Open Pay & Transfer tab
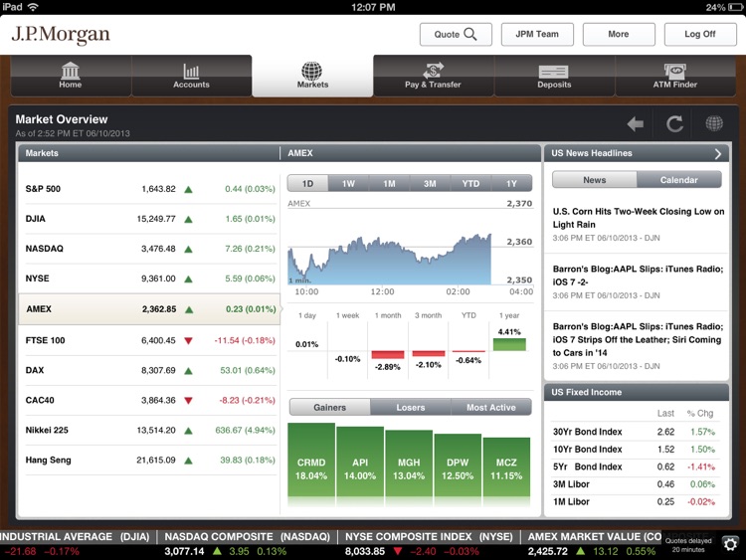The image size is (746, 560). 434,76
